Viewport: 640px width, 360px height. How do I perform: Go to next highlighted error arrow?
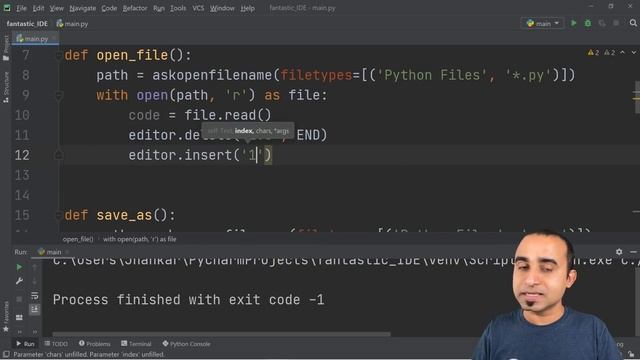(x=633, y=53)
